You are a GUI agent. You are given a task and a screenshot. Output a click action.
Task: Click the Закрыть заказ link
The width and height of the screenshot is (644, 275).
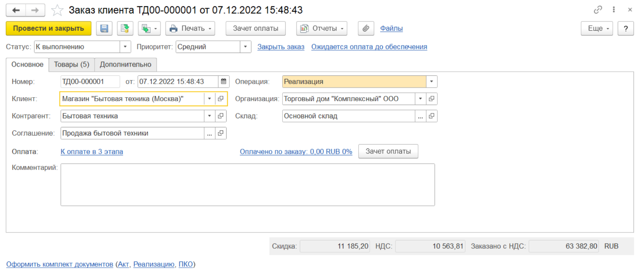point(280,47)
